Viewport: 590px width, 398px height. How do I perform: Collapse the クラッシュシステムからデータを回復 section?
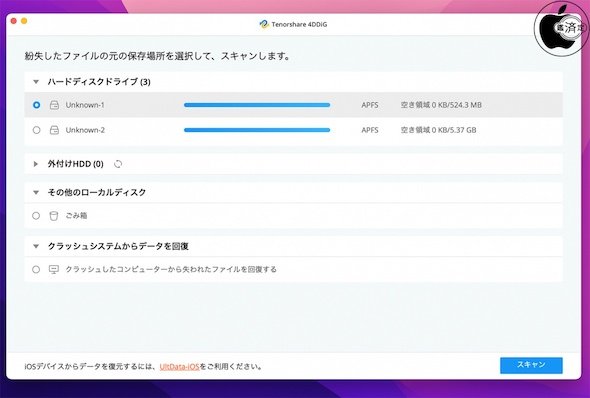pyautogui.click(x=36, y=246)
